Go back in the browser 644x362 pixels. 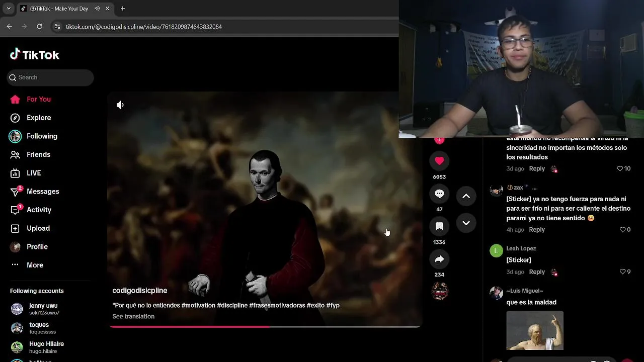(x=9, y=27)
